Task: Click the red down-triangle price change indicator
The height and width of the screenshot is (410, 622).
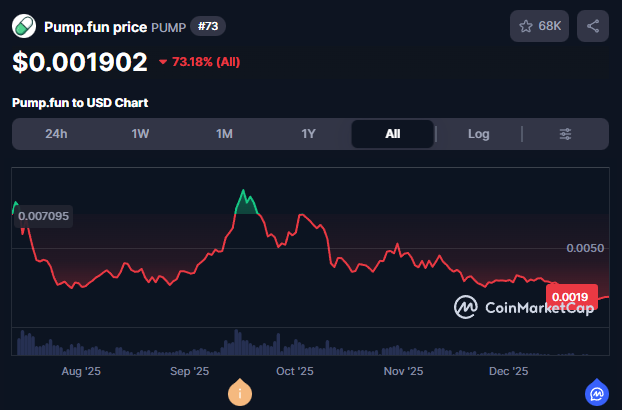Action: [163, 62]
